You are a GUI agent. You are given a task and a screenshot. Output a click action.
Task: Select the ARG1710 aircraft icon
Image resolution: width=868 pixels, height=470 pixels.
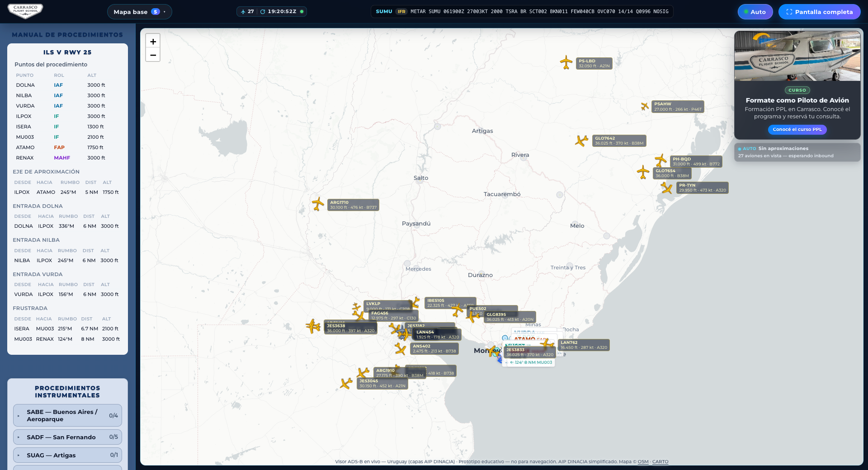point(318,204)
